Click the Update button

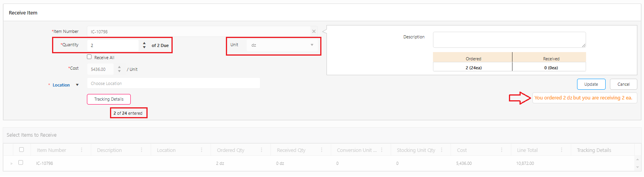[591, 84]
